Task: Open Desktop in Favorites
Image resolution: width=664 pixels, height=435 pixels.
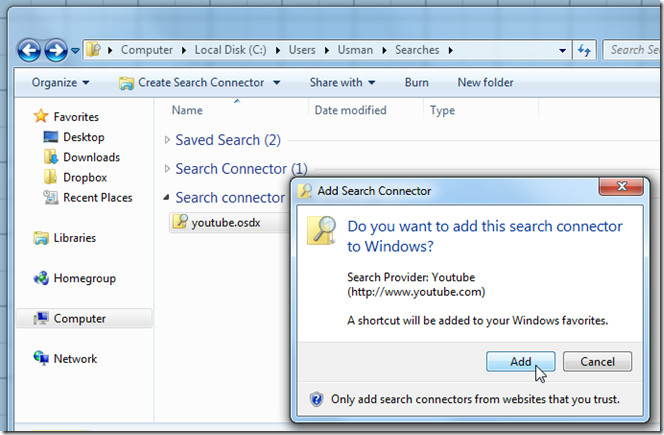Action: (83, 137)
